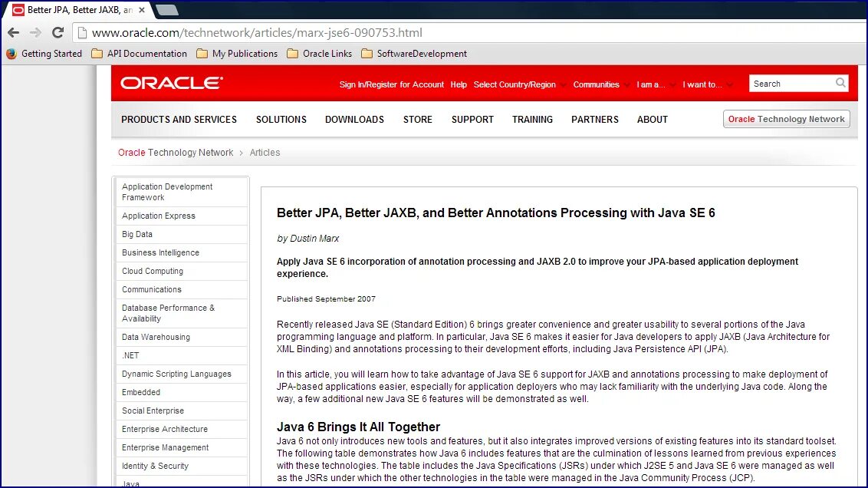The height and width of the screenshot is (488, 868).
Task: Click the article title heading
Action: pyautogui.click(x=495, y=213)
